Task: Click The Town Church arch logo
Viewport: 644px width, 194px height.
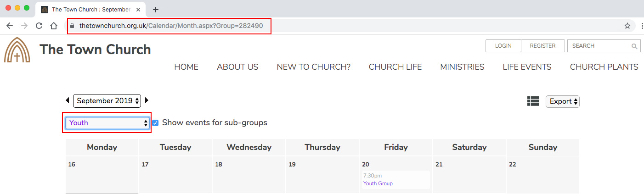Action: pos(17,50)
